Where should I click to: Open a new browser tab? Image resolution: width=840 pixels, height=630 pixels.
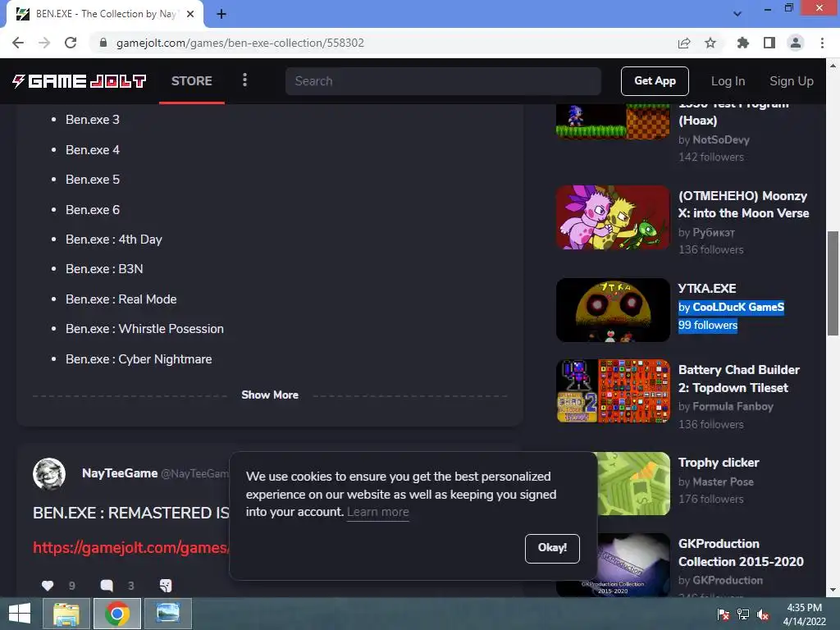221,14
